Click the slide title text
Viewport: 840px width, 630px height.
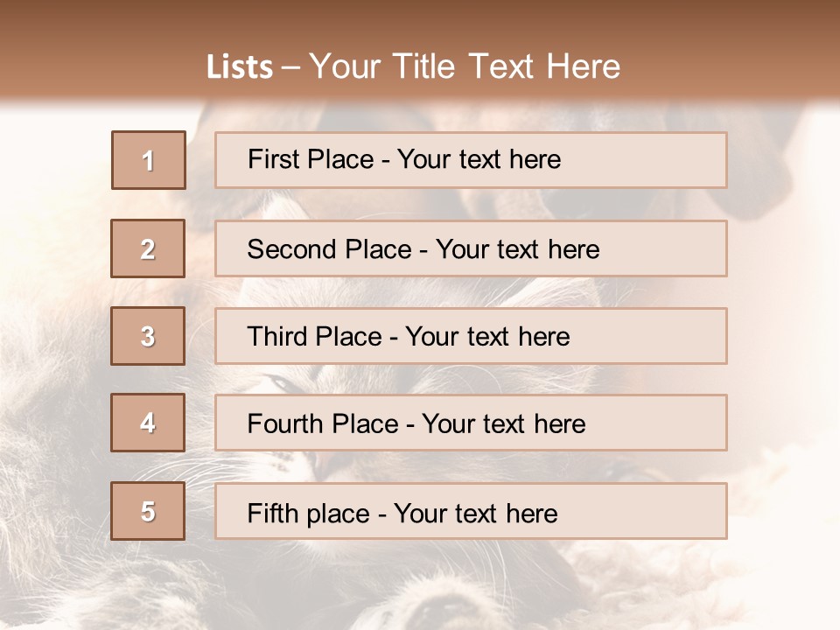point(414,66)
